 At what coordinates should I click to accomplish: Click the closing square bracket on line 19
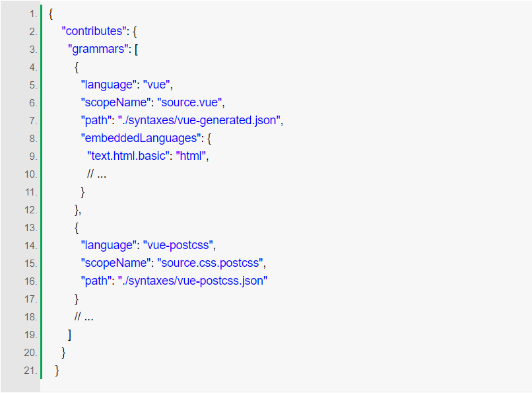click(x=69, y=335)
